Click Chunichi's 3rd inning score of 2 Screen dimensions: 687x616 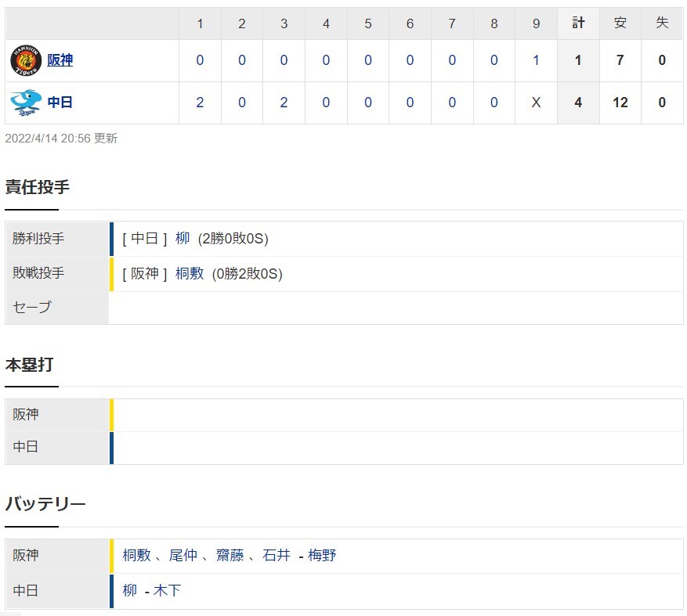(284, 103)
